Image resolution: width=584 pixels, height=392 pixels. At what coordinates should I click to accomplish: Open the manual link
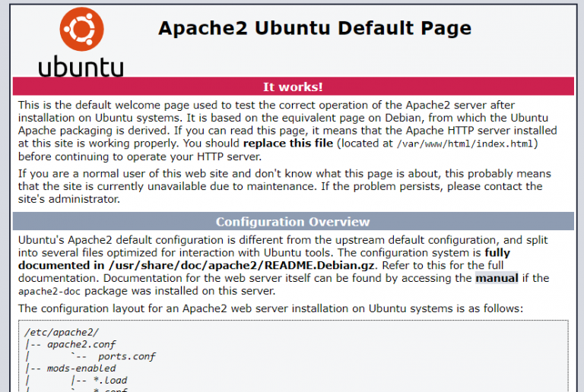(x=497, y=278)
